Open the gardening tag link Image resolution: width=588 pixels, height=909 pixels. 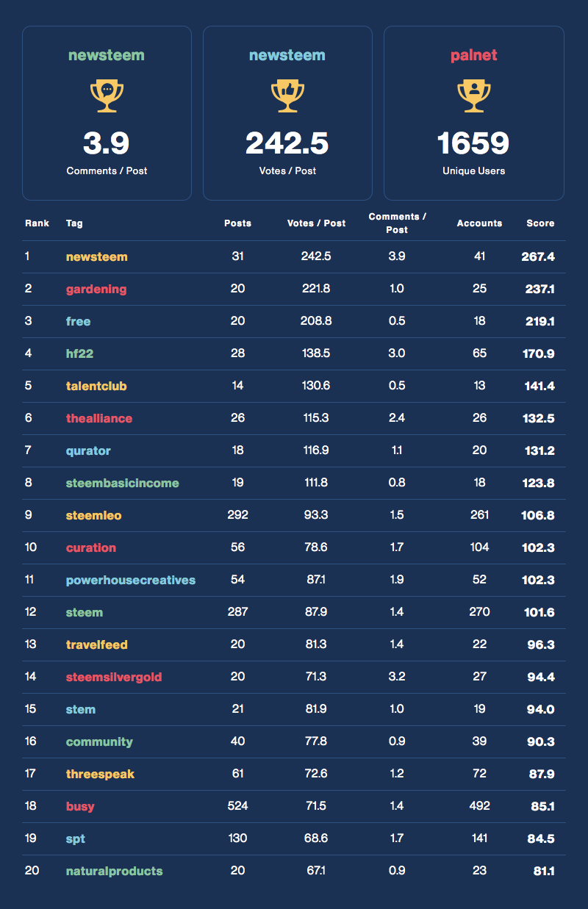(x=96, y=289)
